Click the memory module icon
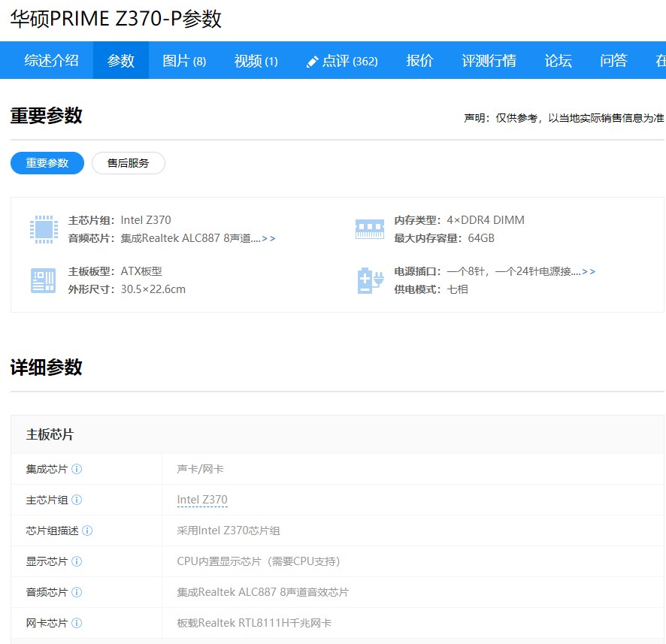666x644 pixels. point(370,228)
